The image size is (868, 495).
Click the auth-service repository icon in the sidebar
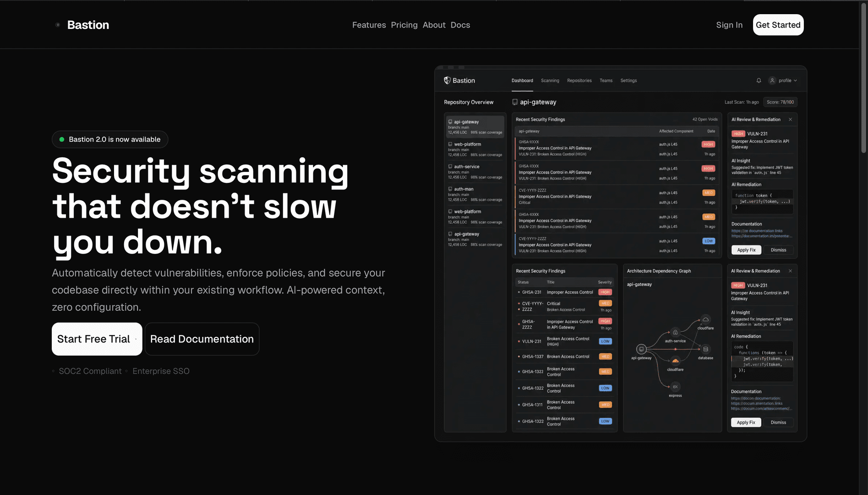(450, 166)
